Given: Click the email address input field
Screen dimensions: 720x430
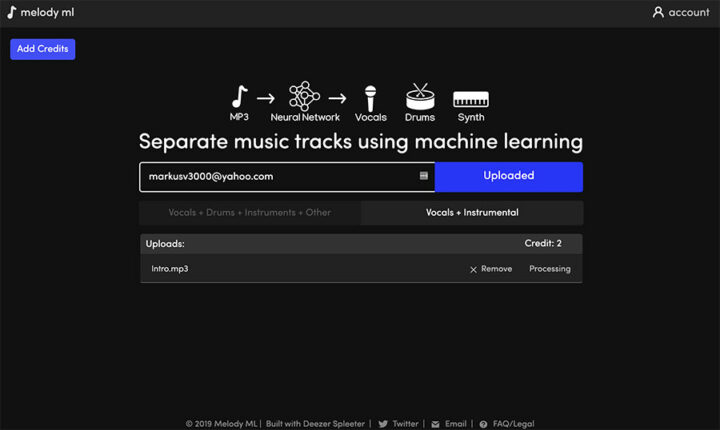Looking at the screenshot, I should [280, 176].
